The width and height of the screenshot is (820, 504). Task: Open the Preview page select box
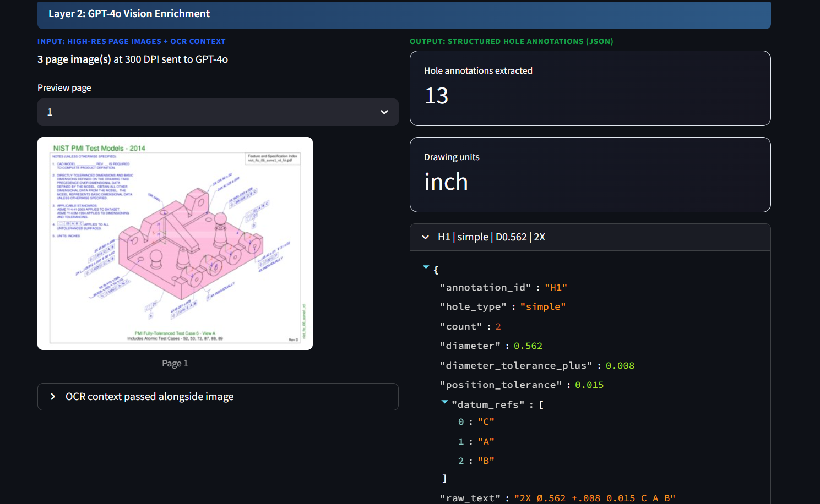[218, 112]
